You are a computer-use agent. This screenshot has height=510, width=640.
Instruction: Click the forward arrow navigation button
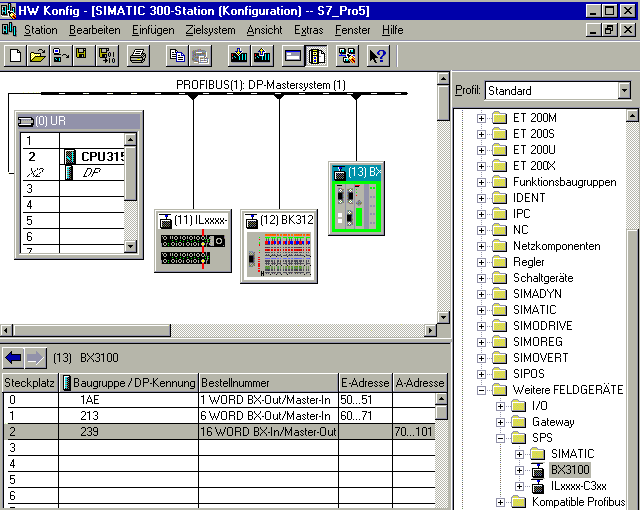(x=36, y=358)
